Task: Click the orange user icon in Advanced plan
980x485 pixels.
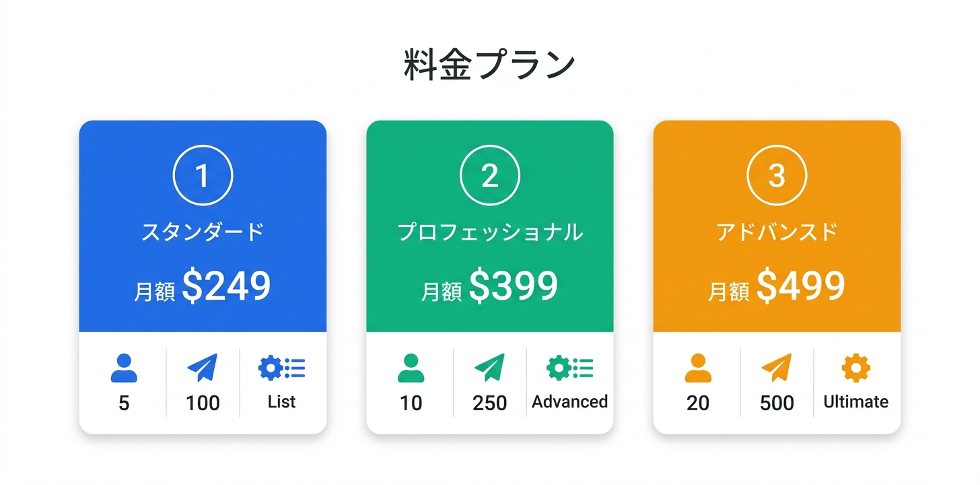Action: click(698, 368)
